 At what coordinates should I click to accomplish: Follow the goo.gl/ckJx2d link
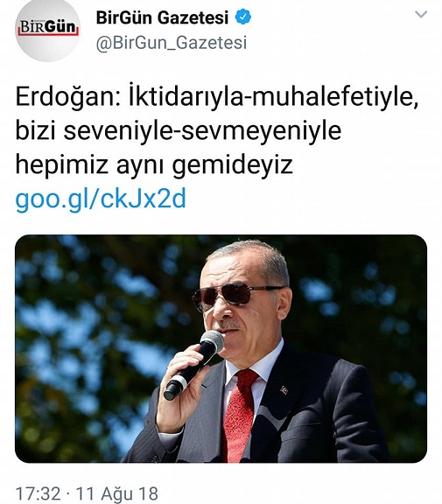click(101, 199)
